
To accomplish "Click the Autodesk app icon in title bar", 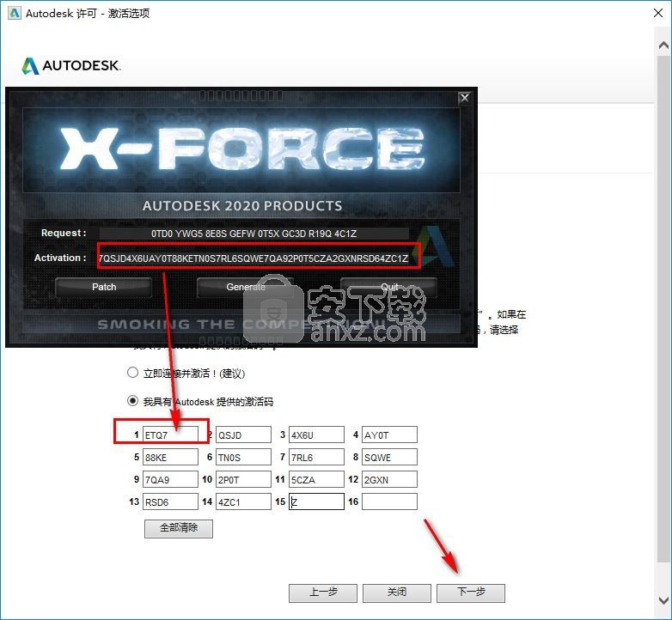I will pos(14,13).
